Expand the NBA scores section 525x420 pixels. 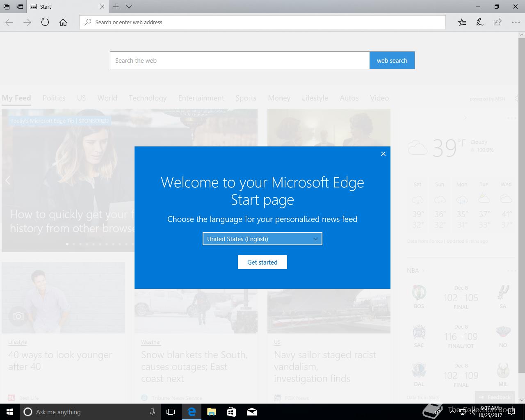[416, 270]
